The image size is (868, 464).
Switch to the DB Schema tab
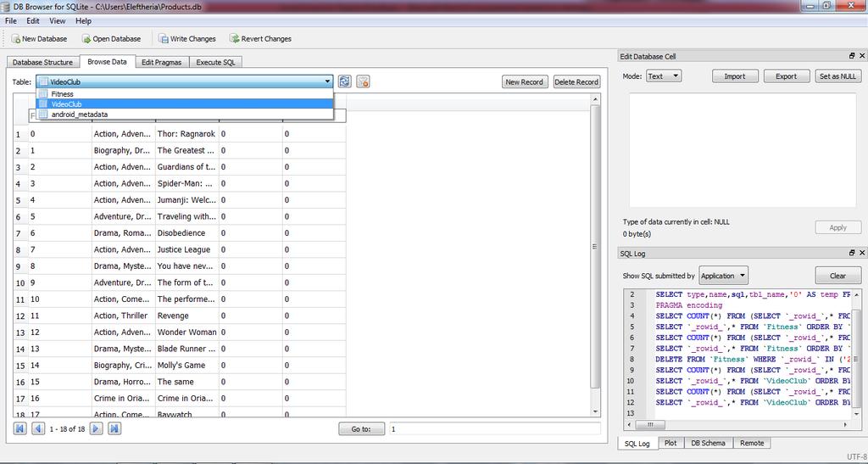pos(709,443)
